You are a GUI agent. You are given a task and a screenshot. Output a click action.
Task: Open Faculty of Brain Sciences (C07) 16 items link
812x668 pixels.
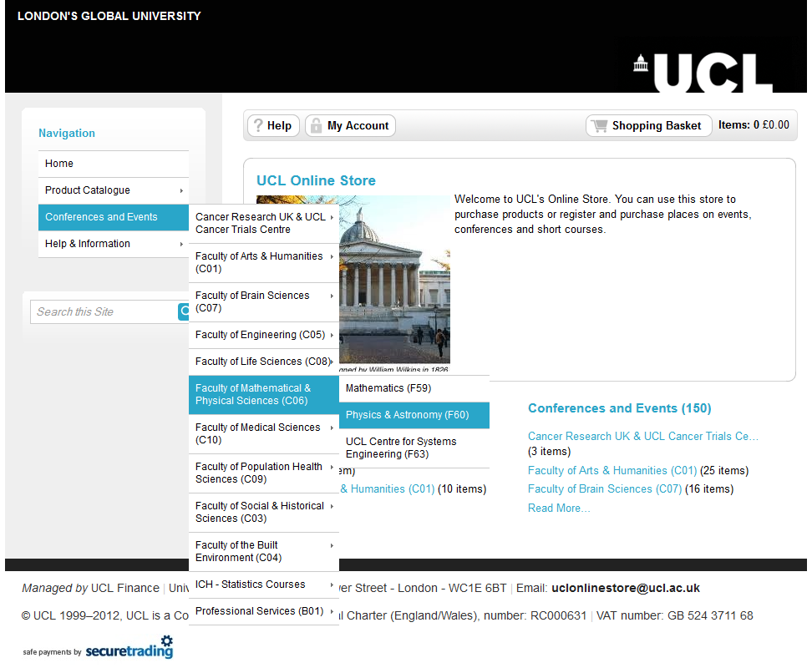pyautogui.click(x=605, y=489)
